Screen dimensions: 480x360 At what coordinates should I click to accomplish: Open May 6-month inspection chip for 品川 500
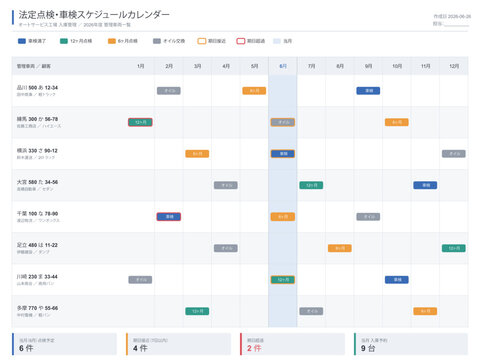(x=254, y=91)
